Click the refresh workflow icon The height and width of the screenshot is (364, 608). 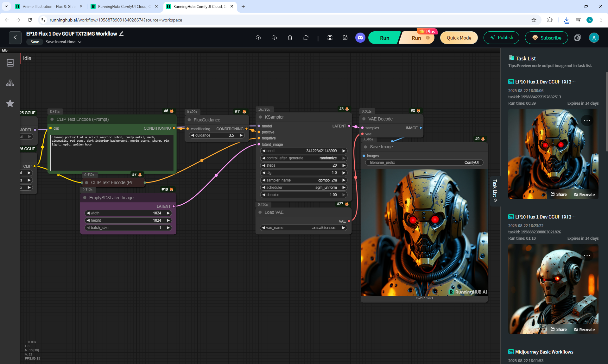click(x=306, y=38)
